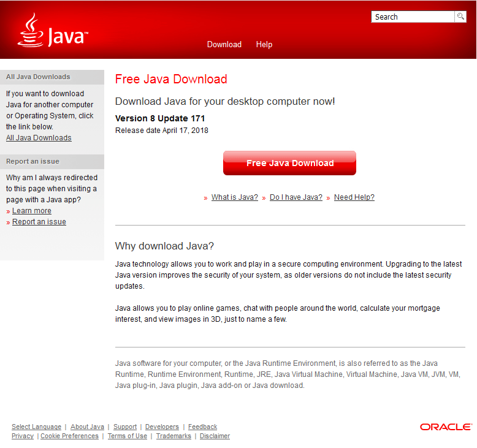Click the Why download Java? heading

[164, 246]
